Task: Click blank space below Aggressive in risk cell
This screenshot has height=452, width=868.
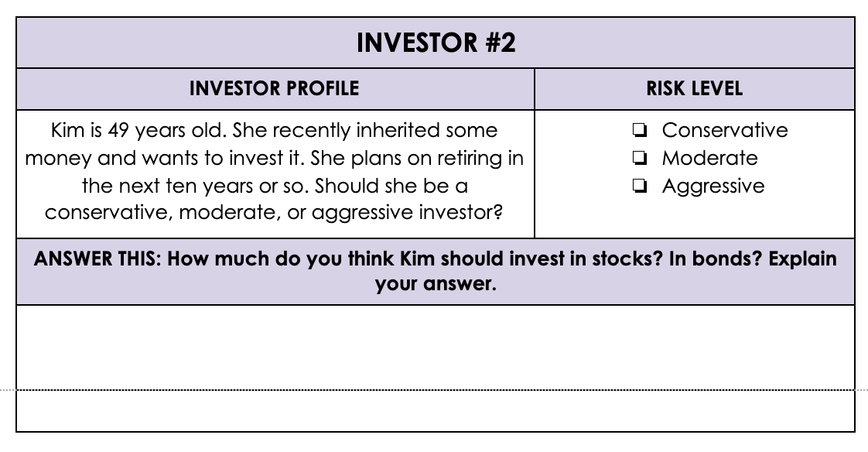Action: (694, 217)
